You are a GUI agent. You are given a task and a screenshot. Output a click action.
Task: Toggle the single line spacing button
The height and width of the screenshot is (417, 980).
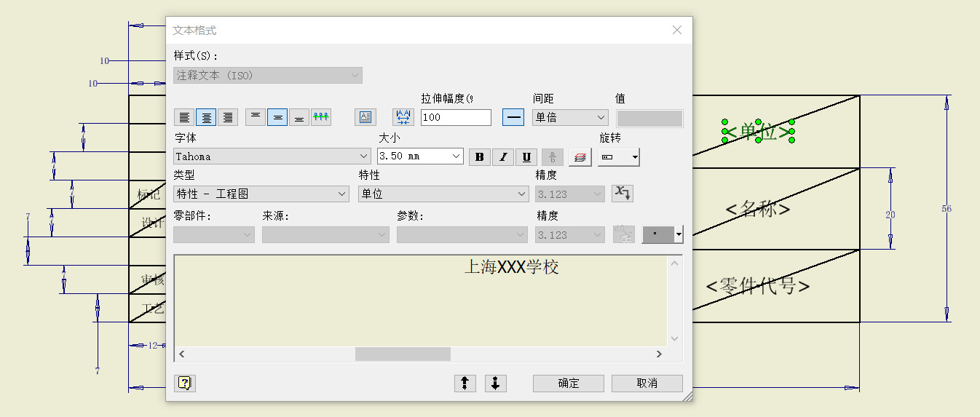513,117
